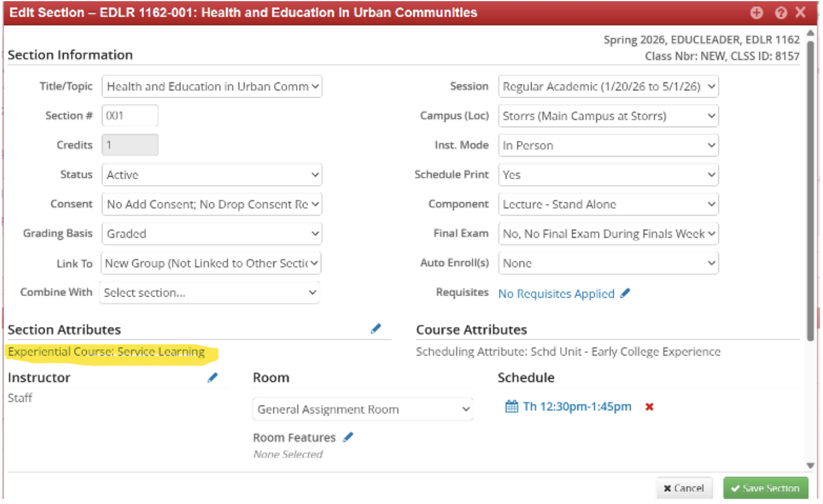Click the calendar icon in Schedule

(511, 406)
